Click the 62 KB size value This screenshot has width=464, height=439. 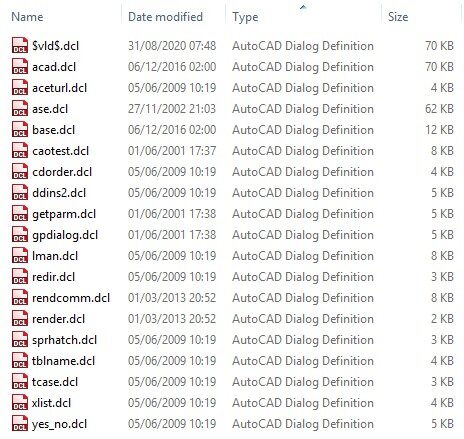439,109
